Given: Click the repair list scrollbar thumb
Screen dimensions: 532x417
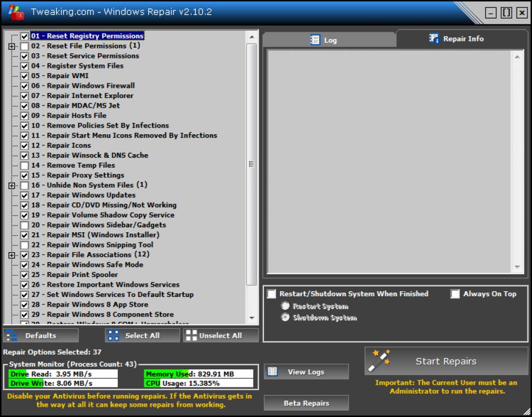Looking at the screenshot, I should click(251, 164).
